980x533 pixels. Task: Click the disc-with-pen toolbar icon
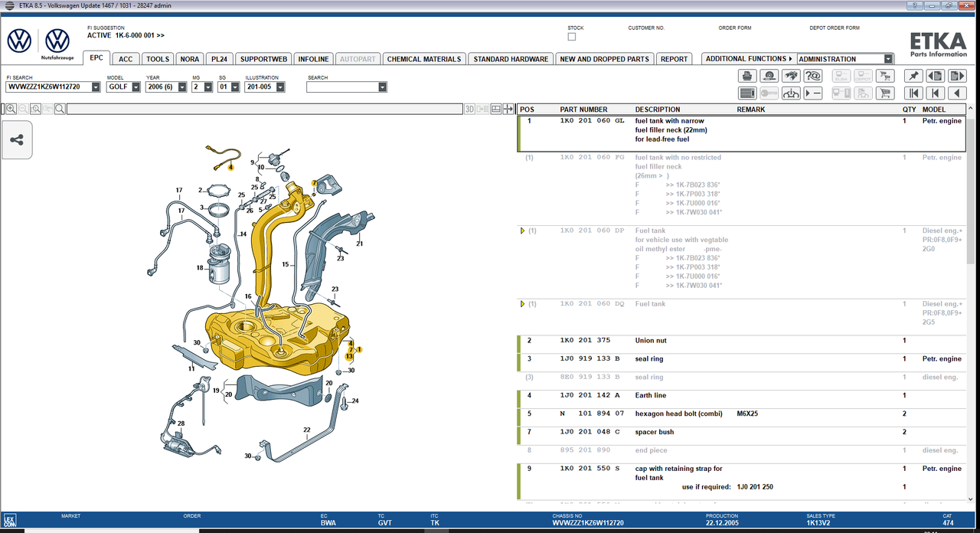coord(769,76)
